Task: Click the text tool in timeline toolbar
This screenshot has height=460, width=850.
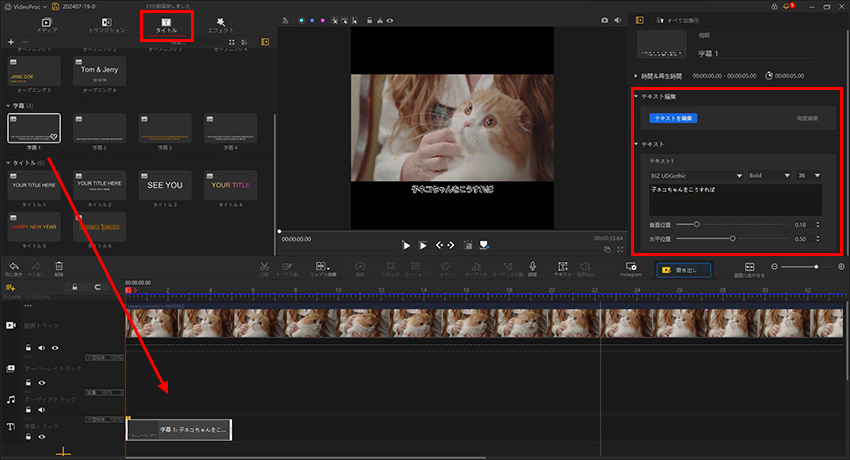Action: [563, 268]
